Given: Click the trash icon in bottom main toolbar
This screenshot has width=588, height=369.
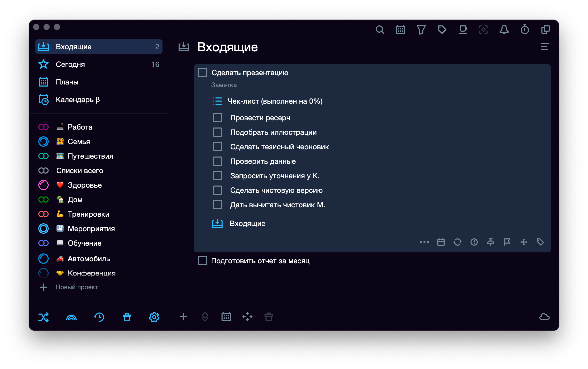Looking at the screenshot, I should pyautogui.click(x=268, y=317).
